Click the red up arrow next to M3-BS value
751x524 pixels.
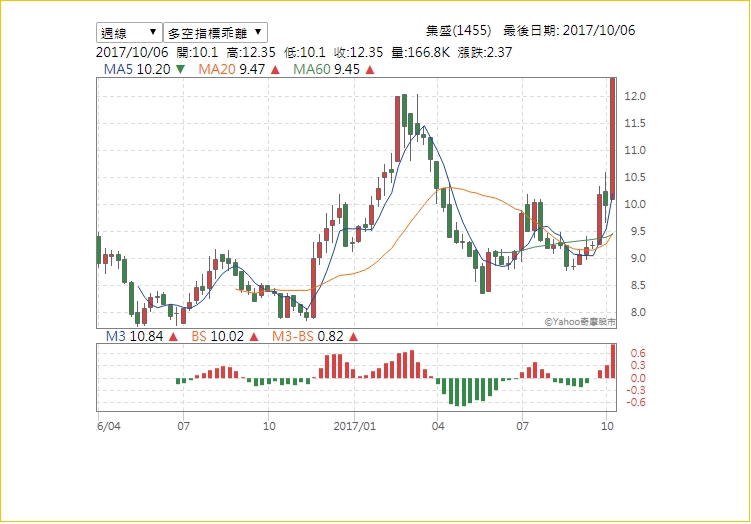pos(353,337)
